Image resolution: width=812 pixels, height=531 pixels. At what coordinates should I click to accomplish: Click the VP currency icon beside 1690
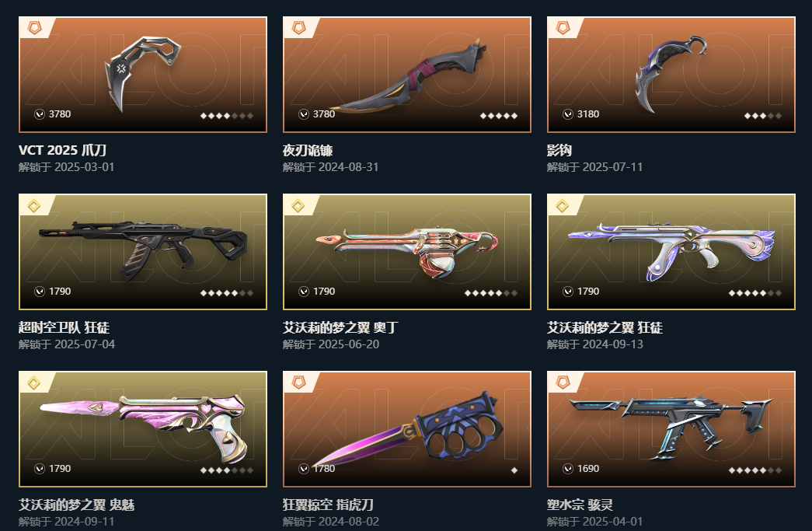568,469
